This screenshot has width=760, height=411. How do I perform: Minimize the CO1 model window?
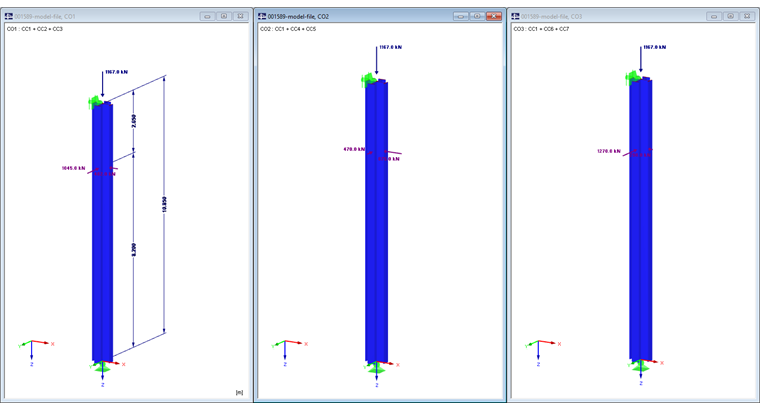pos(207,16)
